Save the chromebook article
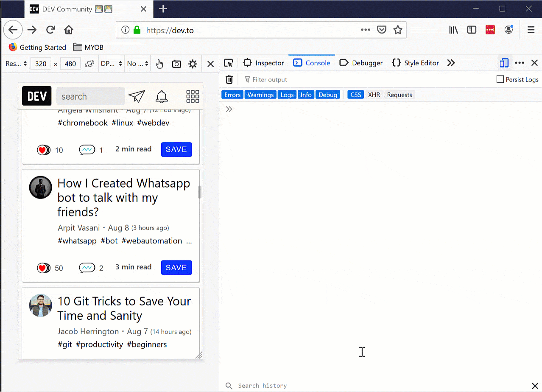This screenshot has width=542, height=392. click(176, 149)
